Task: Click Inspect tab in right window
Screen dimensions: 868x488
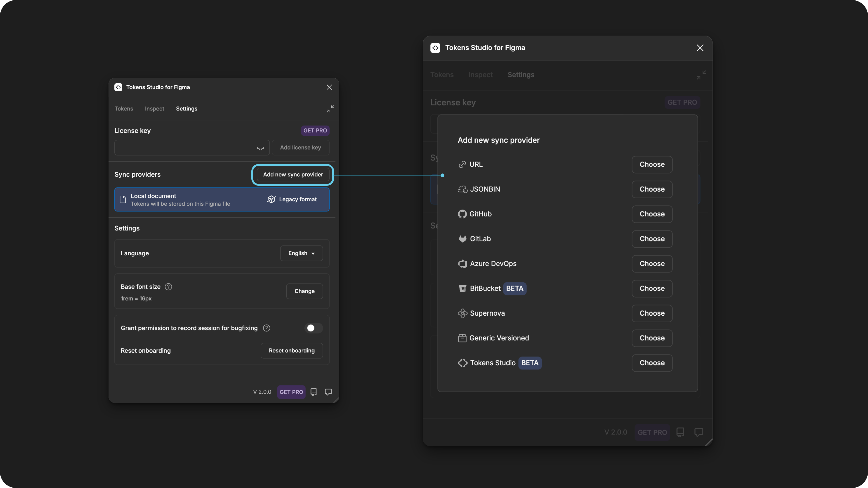Action: pos(481,75)
